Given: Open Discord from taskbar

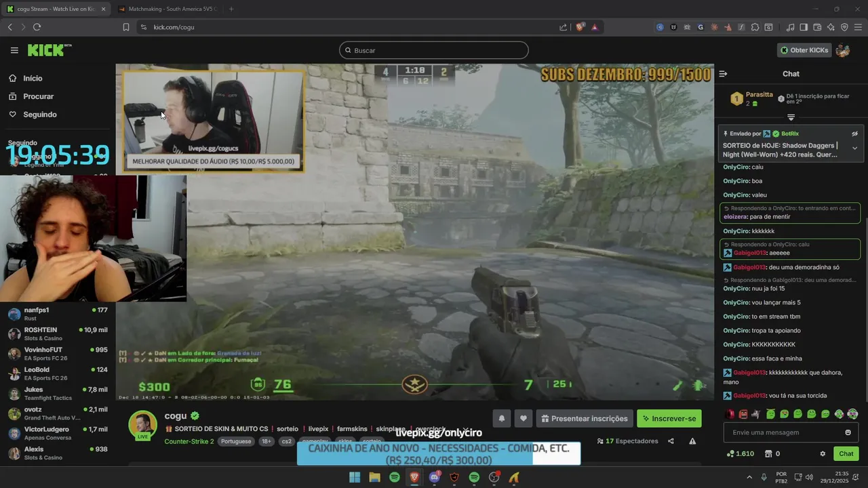Looking at the screenshot, I should 435,477.
